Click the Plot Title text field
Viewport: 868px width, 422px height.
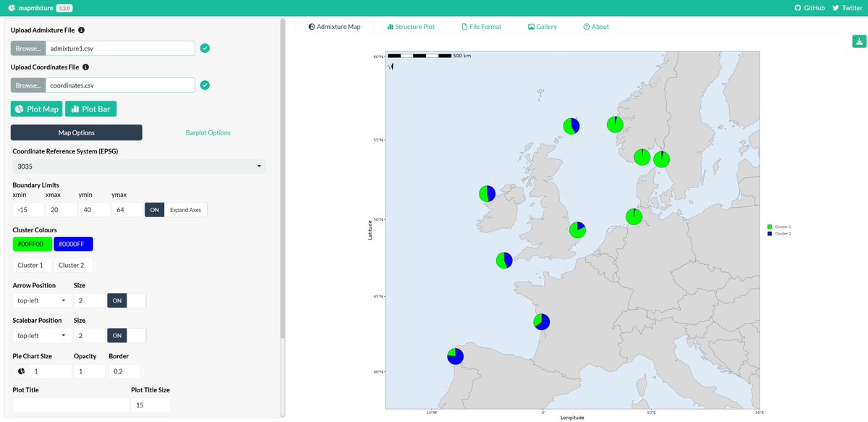pos(70,405)
